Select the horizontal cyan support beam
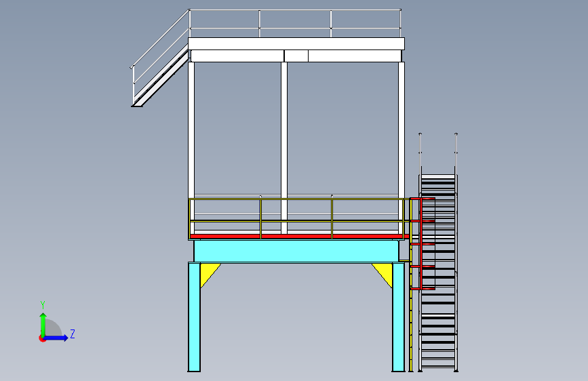Screen dimensions: 588x381 (296, 252)
